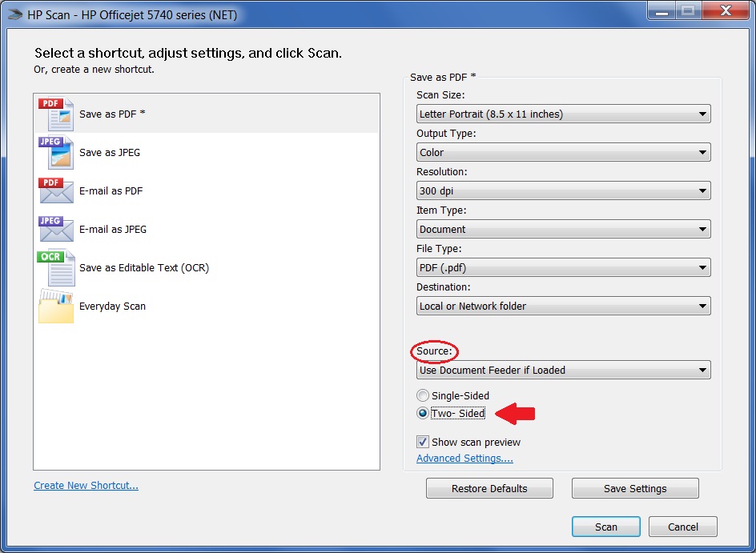The image size is (756, 553).
Task: Uncheck Show scan preview
Action: coord(422,442)
